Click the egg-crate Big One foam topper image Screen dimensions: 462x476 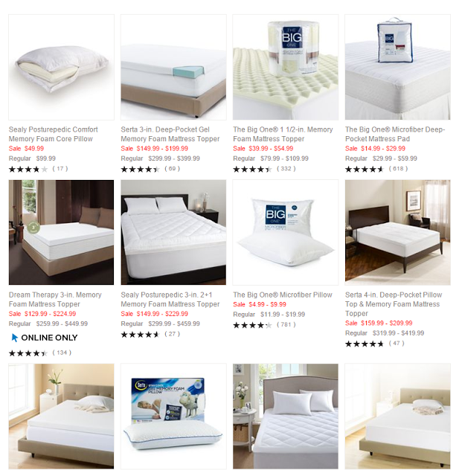(x=286, y=67)
